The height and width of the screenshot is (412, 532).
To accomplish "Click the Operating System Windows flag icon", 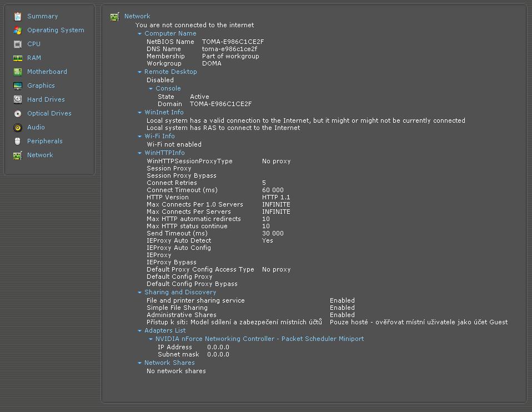I will pyautogui.click(x=18, y=31).
